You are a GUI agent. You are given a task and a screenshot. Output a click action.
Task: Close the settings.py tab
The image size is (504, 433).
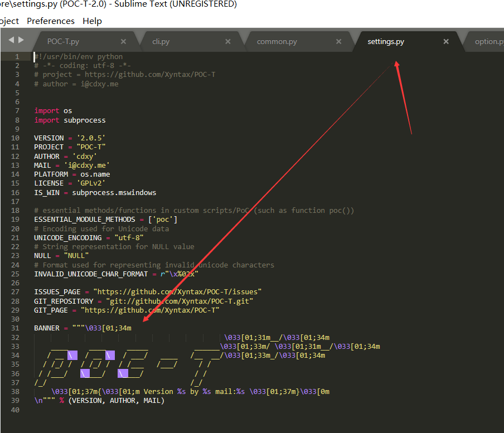click(x=445, y=41)
